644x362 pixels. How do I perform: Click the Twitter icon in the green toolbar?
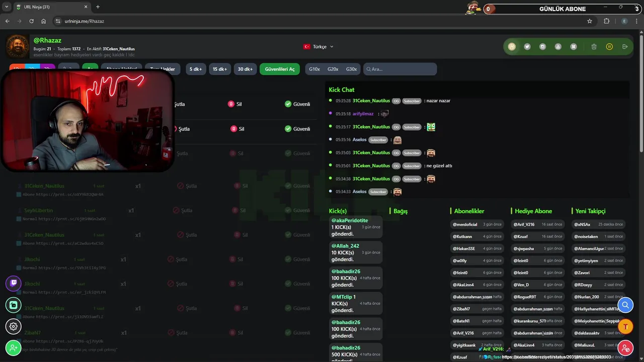527,47
